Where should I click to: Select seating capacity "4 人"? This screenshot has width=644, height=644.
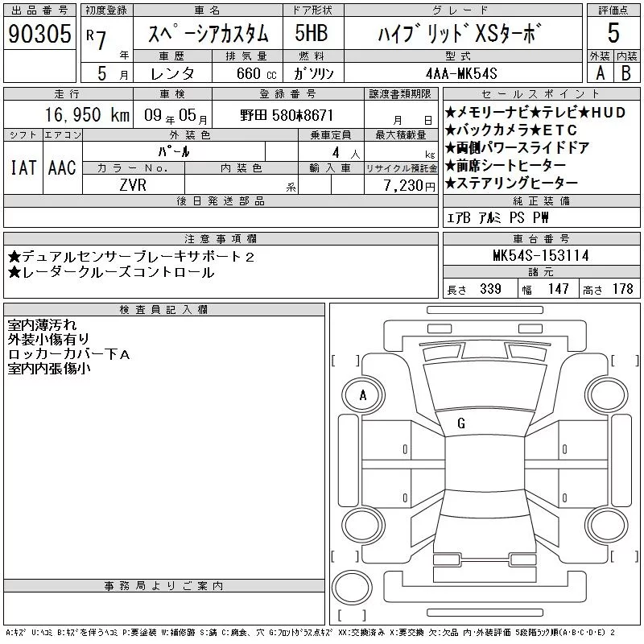click(346, 153)
